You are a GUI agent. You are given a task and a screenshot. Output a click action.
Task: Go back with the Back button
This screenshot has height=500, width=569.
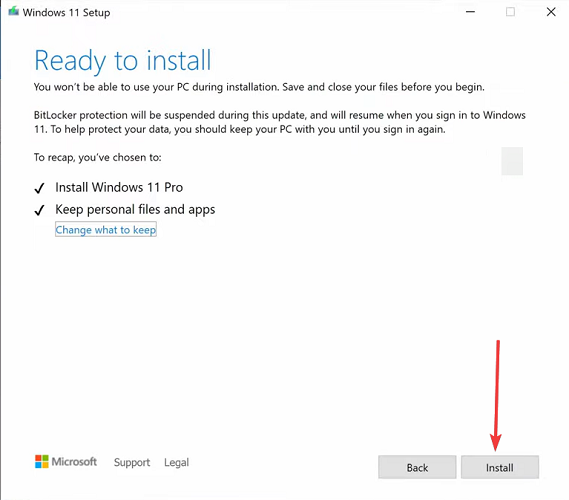pos(417,467)
